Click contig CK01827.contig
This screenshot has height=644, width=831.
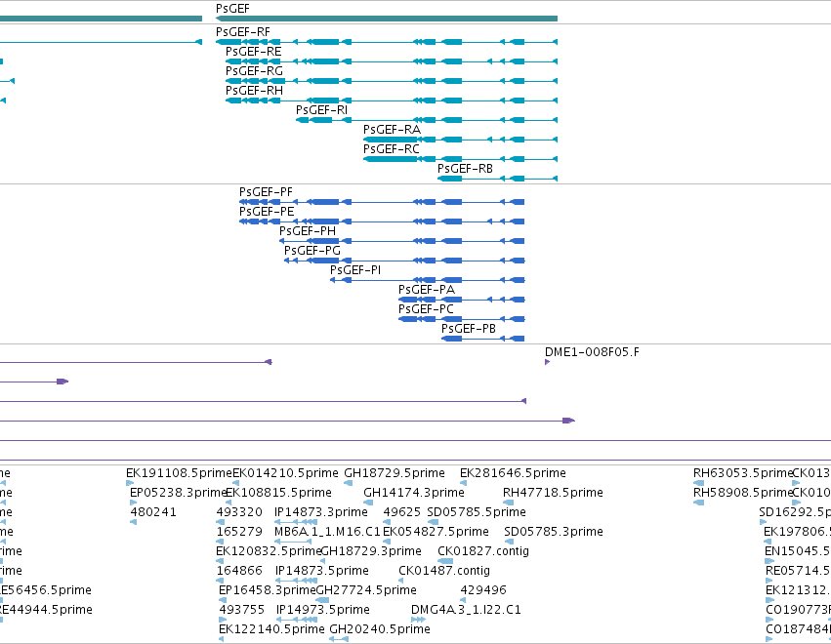pos(483,550)
